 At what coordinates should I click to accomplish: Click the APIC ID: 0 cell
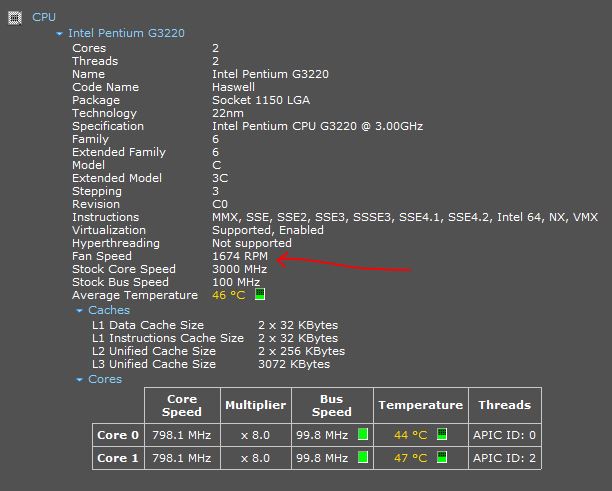tap(504, 435)
